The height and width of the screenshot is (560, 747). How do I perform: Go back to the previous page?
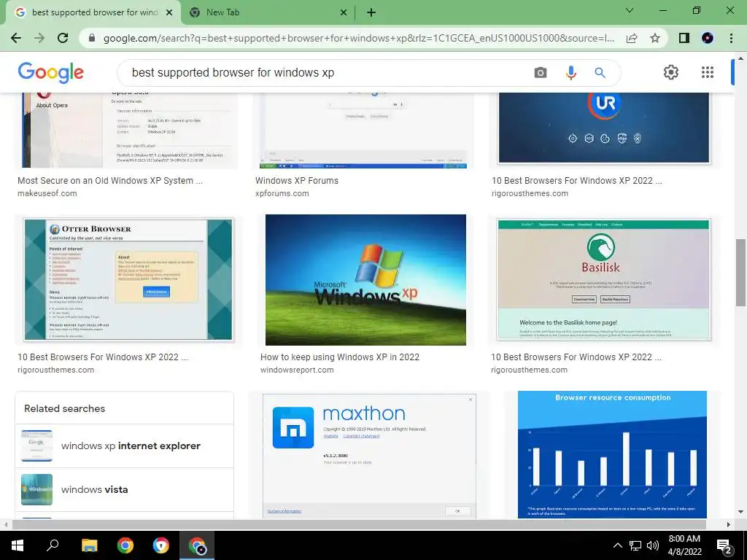[16, 38]
